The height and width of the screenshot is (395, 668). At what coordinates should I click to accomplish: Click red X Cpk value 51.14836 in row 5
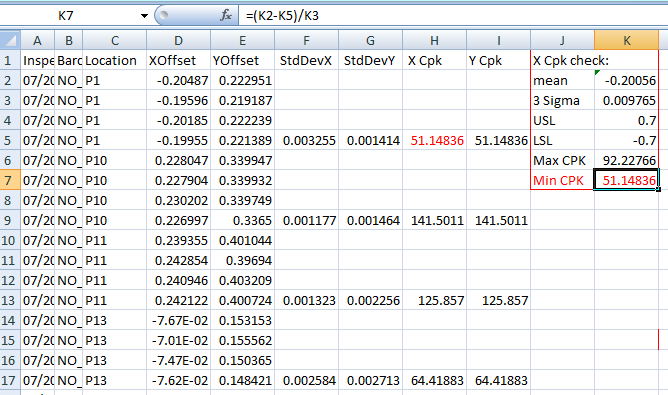(x=434, y=141)
